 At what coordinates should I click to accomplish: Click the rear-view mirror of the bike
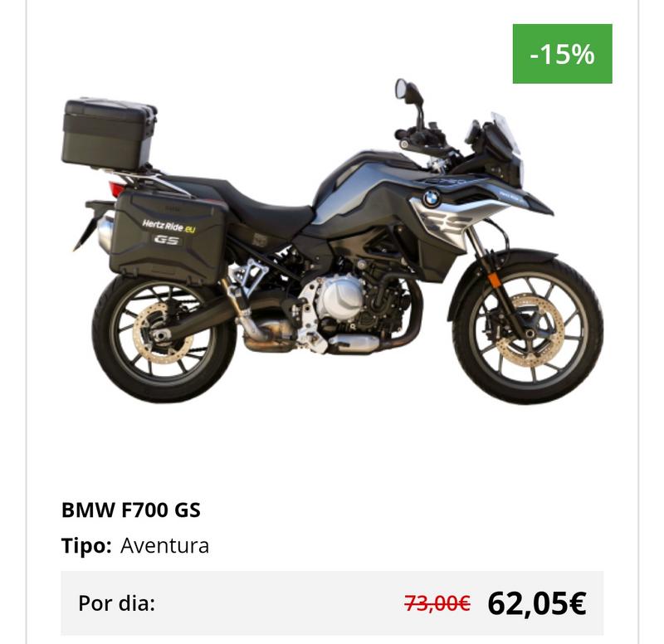click(401, 89)
